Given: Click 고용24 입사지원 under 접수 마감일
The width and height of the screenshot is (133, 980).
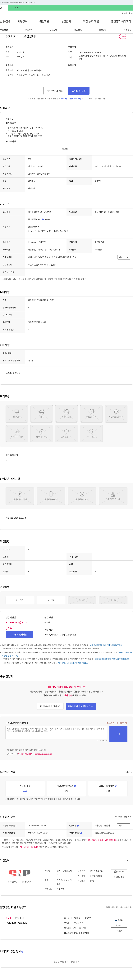Looking at the screenshot, I should click(19, 635).
